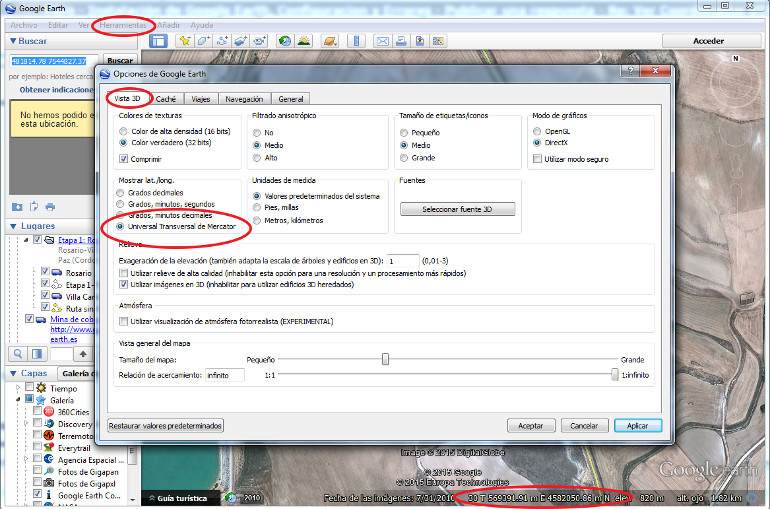Click the sunlight toolbar icon
770x509 pixels.
click(x=303, y=41)
